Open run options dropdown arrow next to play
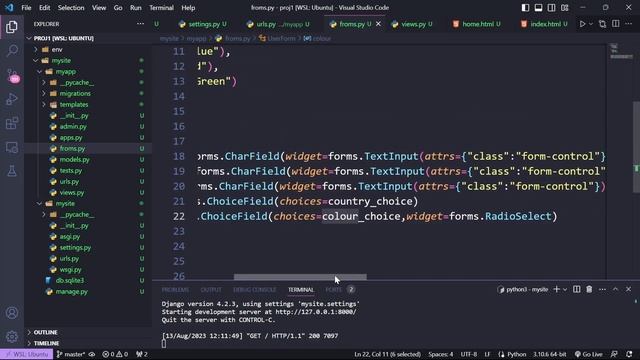 point(591,24)
